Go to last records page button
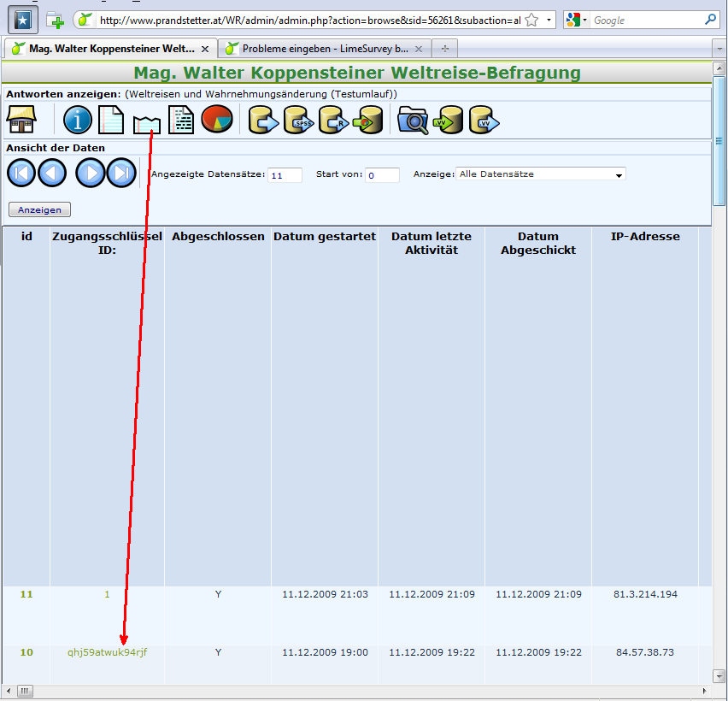 coord(121,174)
